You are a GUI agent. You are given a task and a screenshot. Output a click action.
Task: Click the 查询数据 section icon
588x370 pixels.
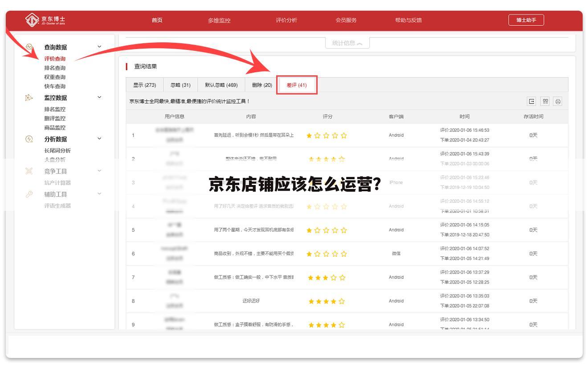[29, 47]
